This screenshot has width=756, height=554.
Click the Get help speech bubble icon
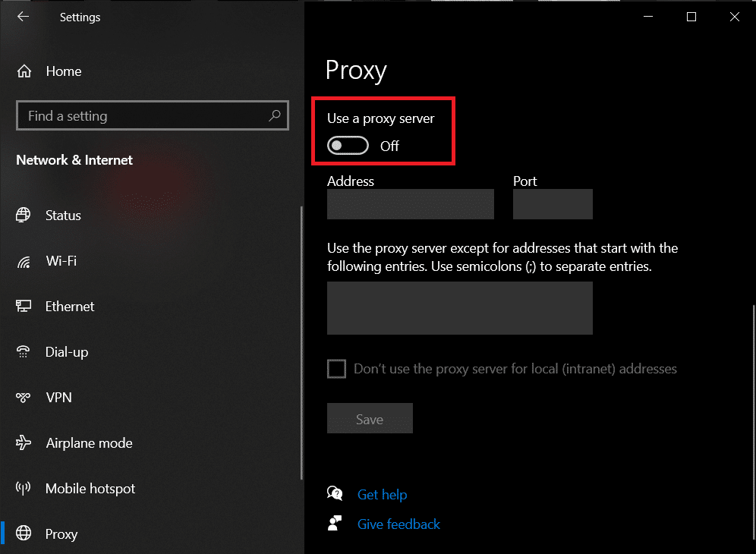tap(334, 493)
